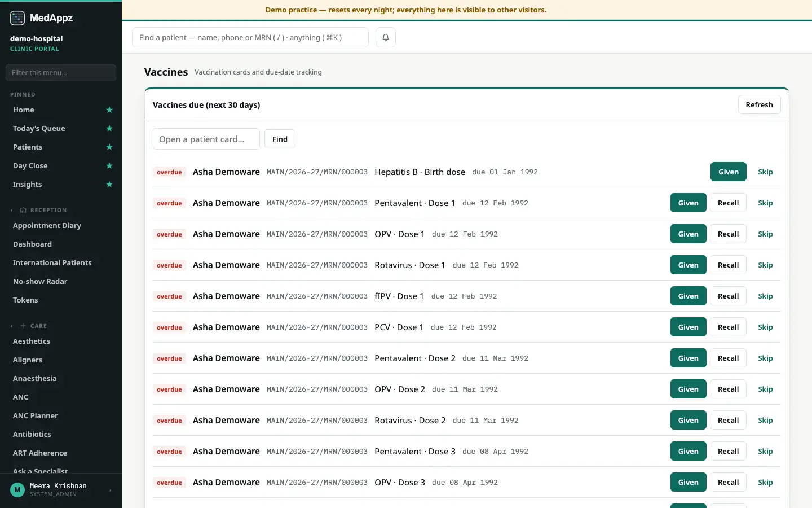The image size is (812, 508).
Task: Open Insights
Action: (28, 185)
